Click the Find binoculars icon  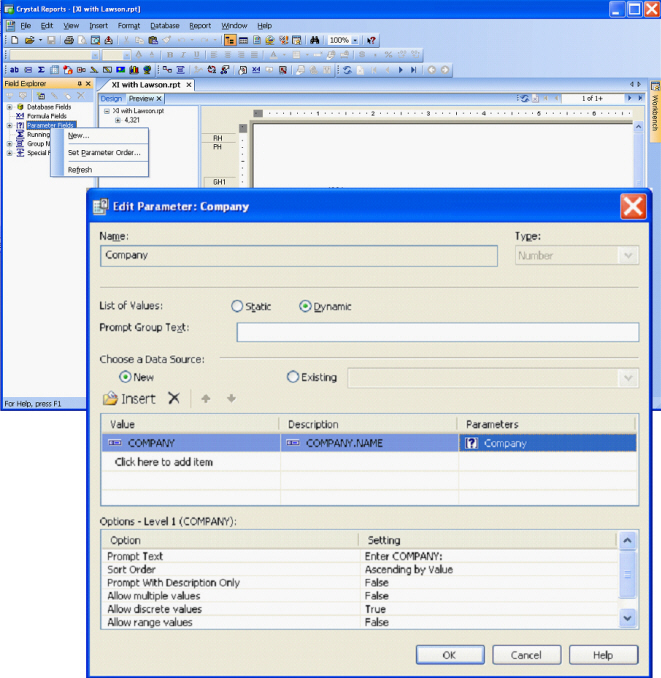point(314,40)
